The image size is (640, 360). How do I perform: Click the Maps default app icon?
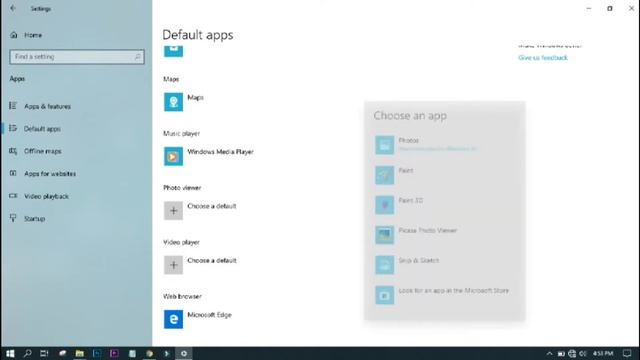click(173, 102)
